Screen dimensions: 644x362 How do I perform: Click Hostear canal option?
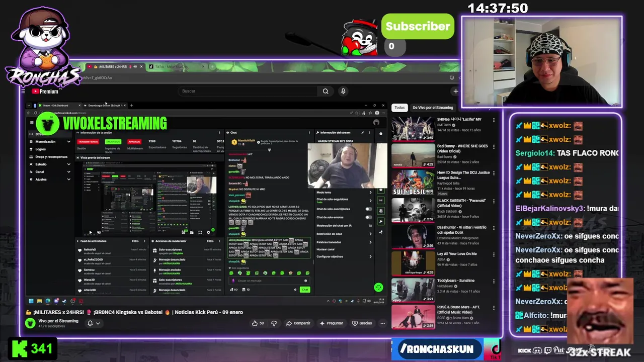pyautogui.click(x=325, y=249)
